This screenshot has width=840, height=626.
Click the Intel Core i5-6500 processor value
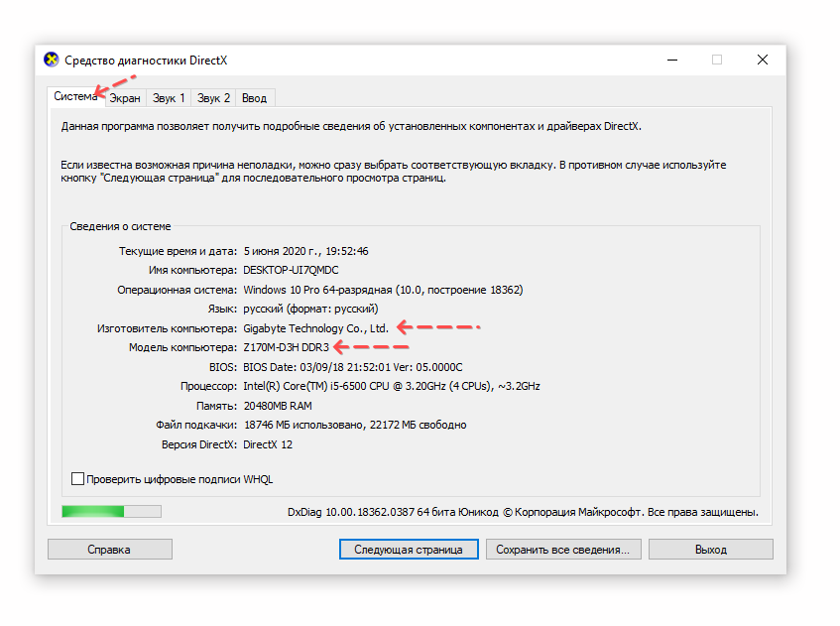tap(392, 386)
